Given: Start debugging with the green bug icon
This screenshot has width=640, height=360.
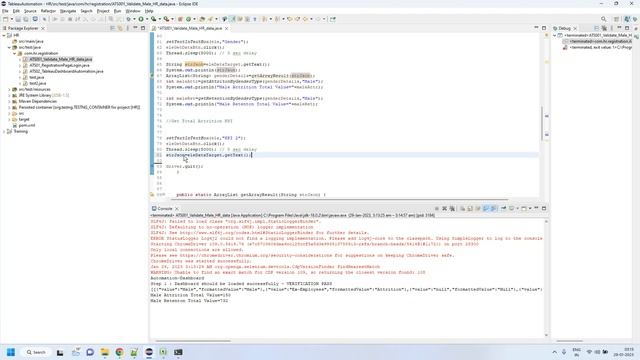Looking at the screenshot, I should tap(128, 19).
